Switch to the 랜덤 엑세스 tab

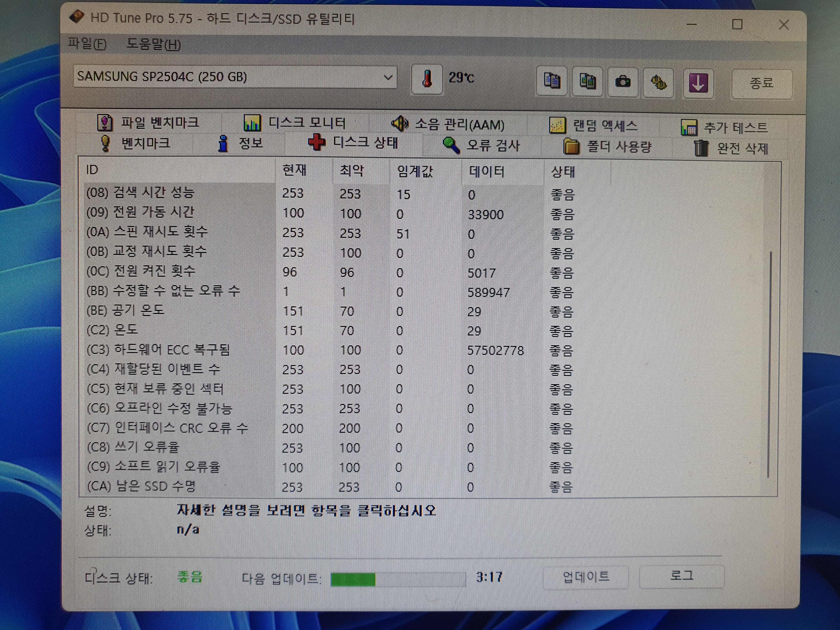pos(594,125)
